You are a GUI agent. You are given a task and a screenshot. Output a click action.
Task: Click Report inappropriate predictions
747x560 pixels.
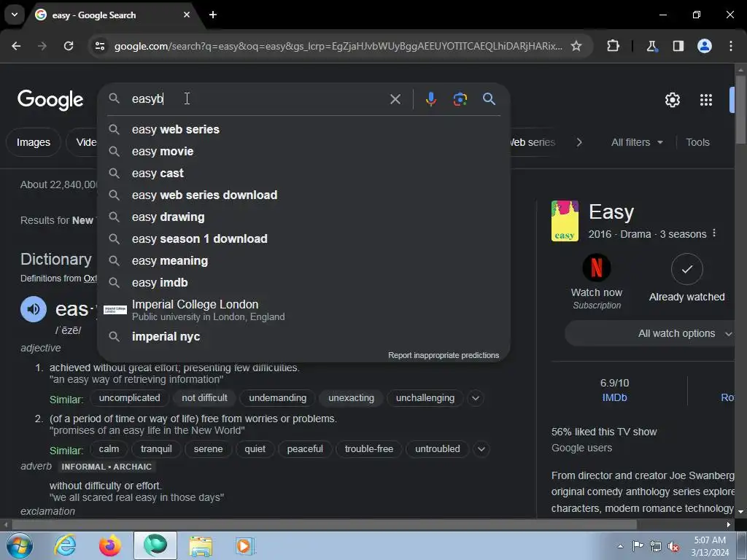[x=443, y=355]
